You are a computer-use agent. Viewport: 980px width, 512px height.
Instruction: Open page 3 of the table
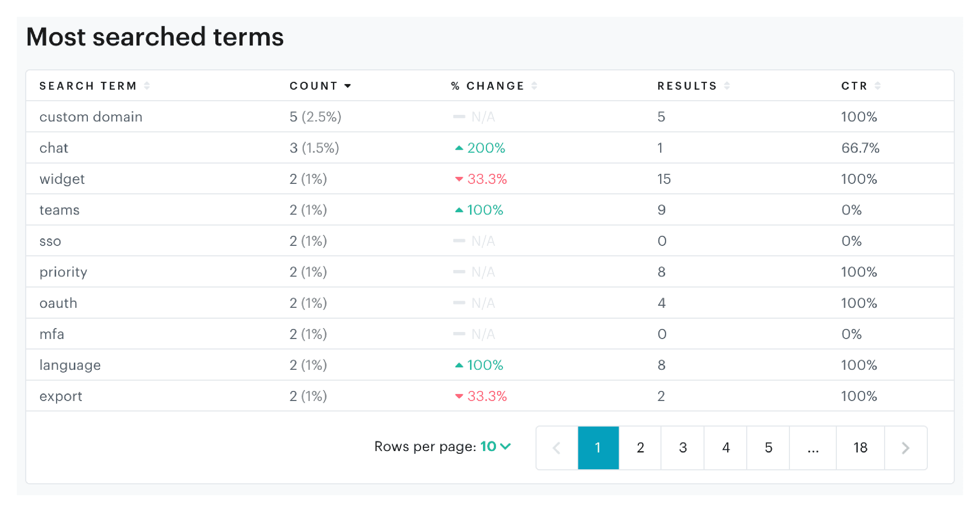pos(683,448)
